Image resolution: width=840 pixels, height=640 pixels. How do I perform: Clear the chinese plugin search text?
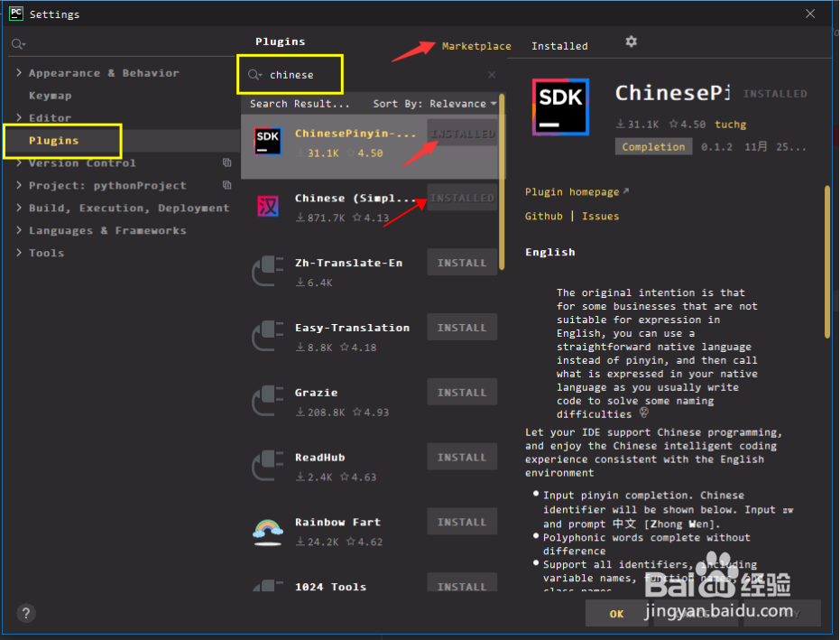[x=492, y=75]
